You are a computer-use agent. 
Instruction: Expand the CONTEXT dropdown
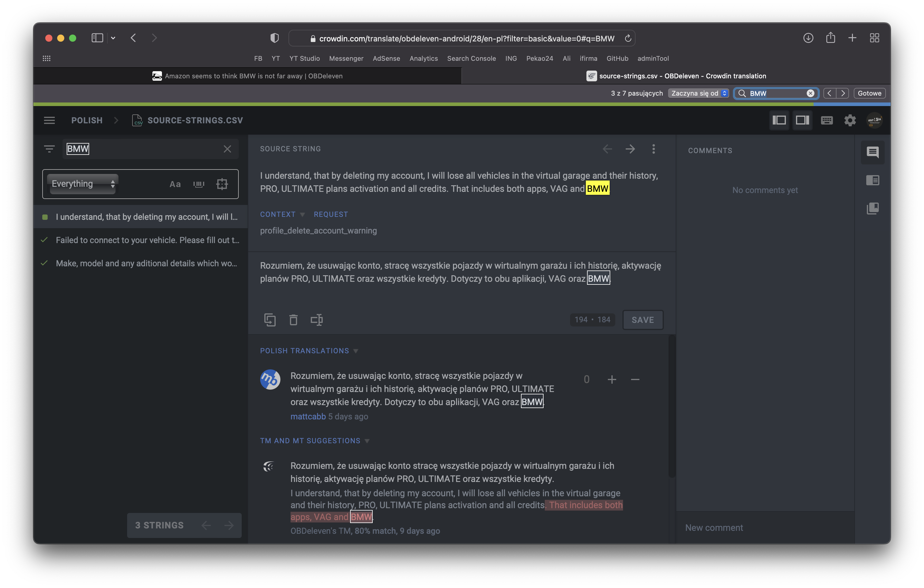(282, 214)
